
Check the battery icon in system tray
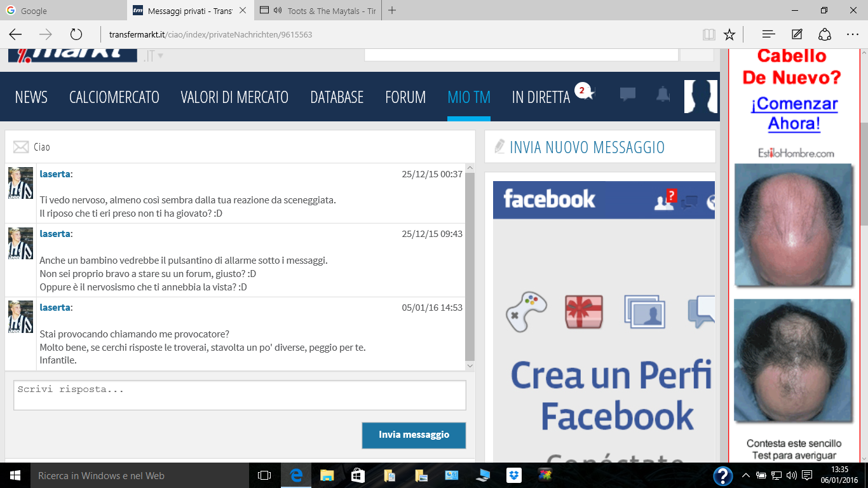pos(761,475)
